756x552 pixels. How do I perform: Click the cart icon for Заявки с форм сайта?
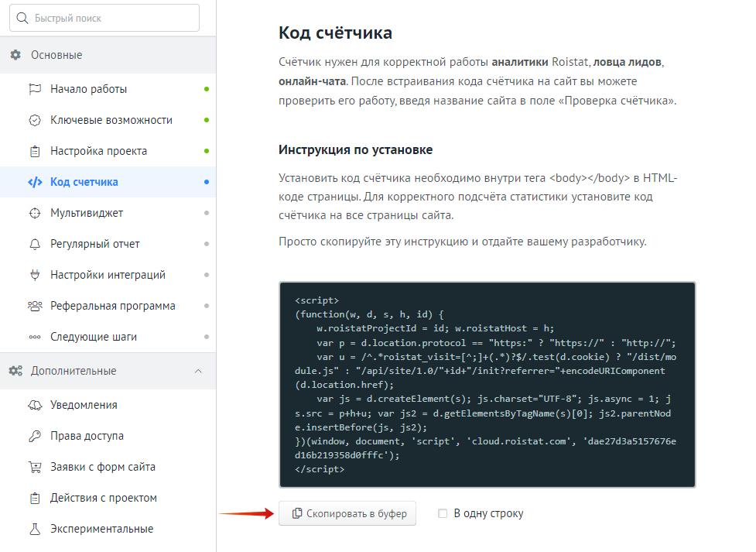pyautogui.click(x=35, y=467)
